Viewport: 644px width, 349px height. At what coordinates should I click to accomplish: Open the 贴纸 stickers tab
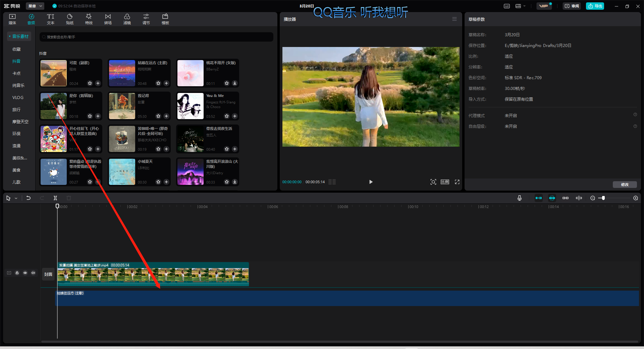point(70,19)
